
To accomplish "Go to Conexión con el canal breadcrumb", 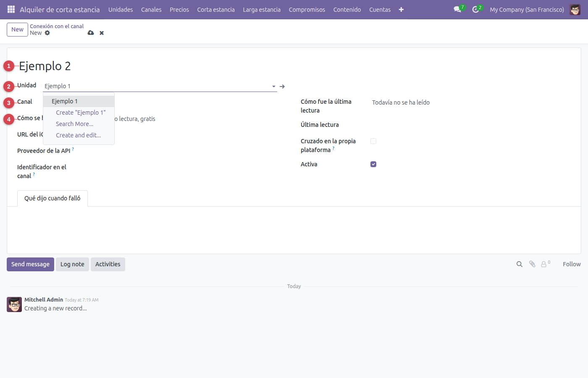I will pos(57,26).
